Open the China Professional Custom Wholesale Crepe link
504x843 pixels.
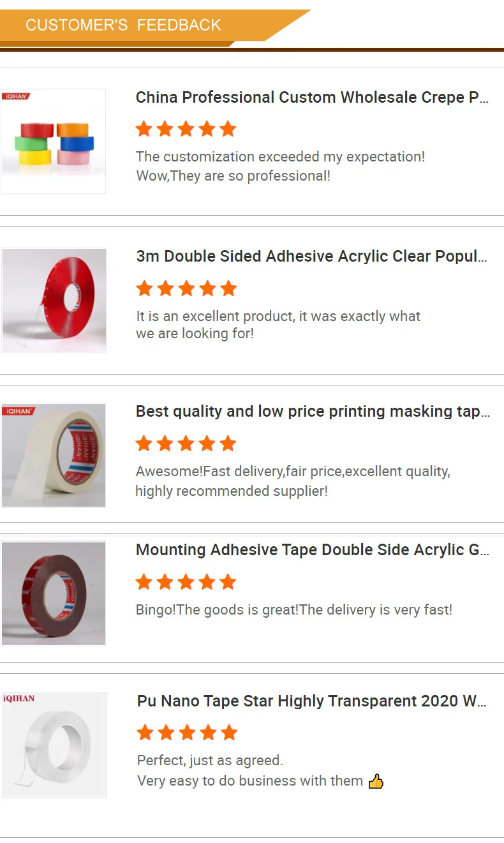[x=312, y=98]
